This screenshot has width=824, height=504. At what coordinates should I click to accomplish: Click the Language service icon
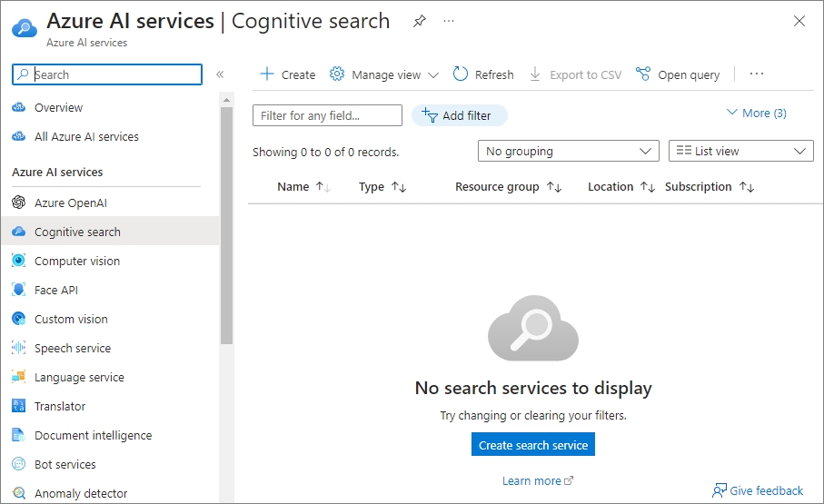point(19,377)
